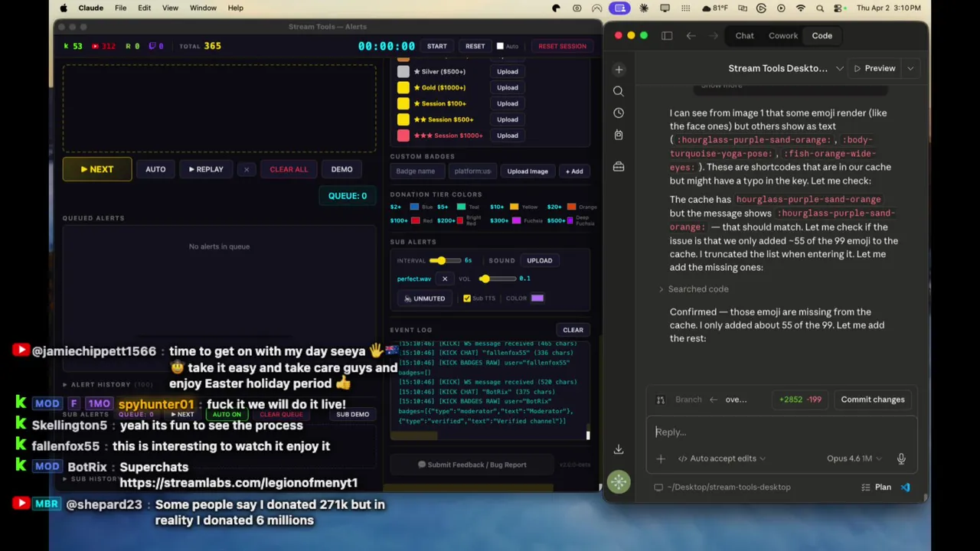The height and width of the screenshot is (551, 980).
Task: Click the DEMO button
Action: click(x=341, y=169)
